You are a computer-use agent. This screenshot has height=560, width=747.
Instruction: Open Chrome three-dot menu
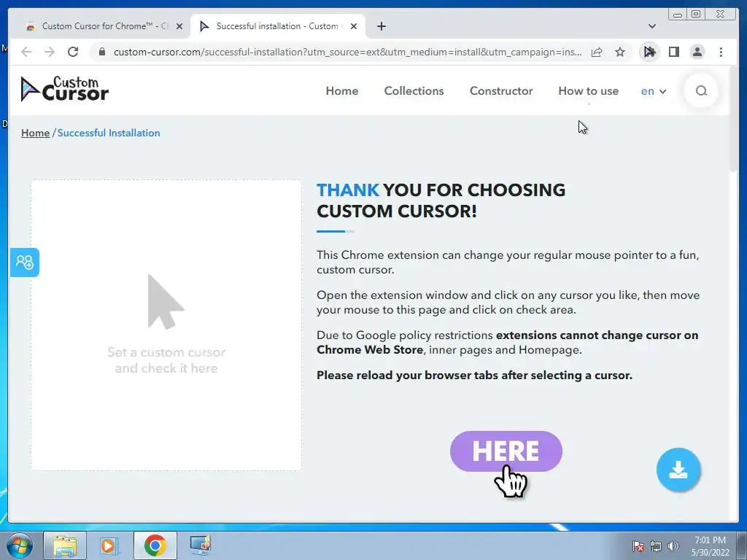[721, 52]
